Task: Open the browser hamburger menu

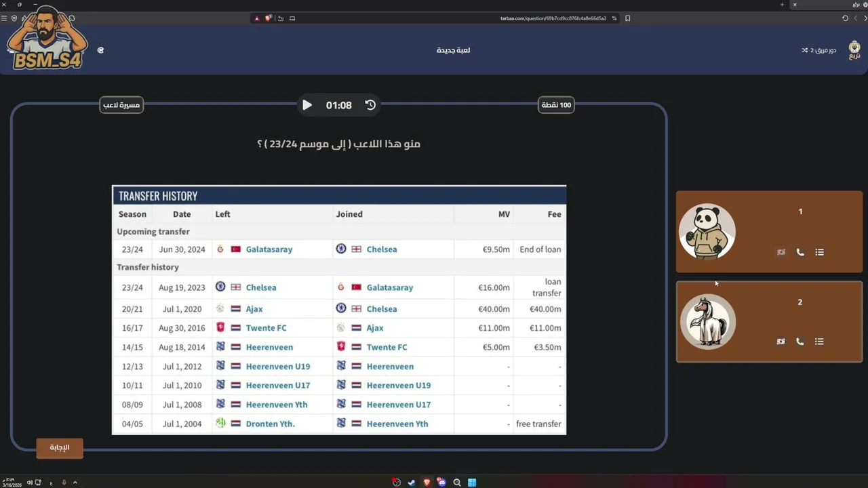Action: tap(4, 18)
